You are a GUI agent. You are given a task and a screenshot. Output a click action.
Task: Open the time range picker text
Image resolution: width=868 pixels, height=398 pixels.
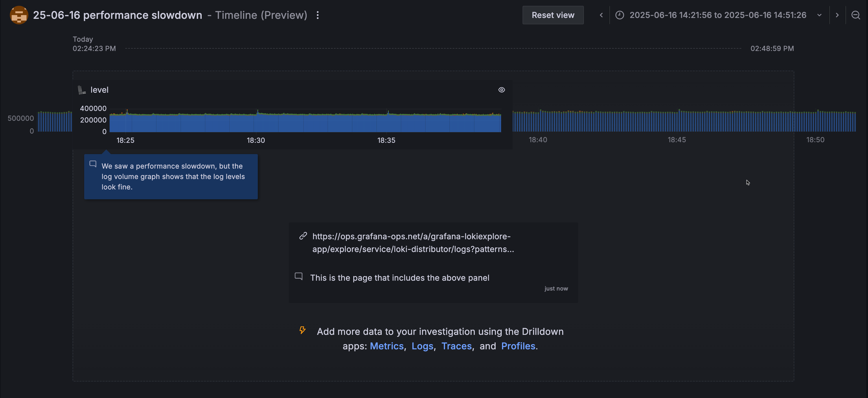coord(718,15)
